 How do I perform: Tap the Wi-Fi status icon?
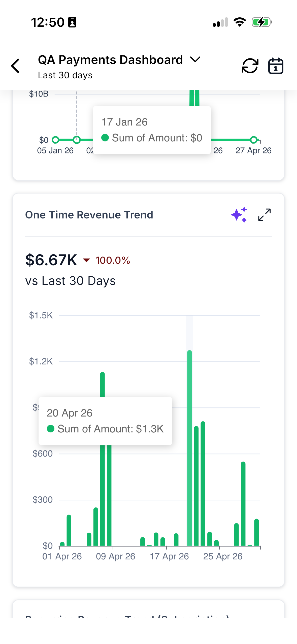pyautogui.click(x=240, y=22)
